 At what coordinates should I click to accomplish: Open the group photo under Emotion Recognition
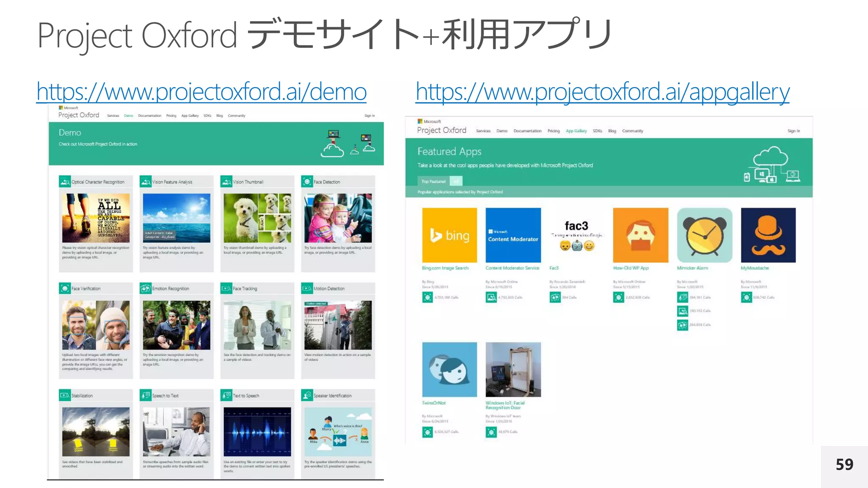point(177,325)
